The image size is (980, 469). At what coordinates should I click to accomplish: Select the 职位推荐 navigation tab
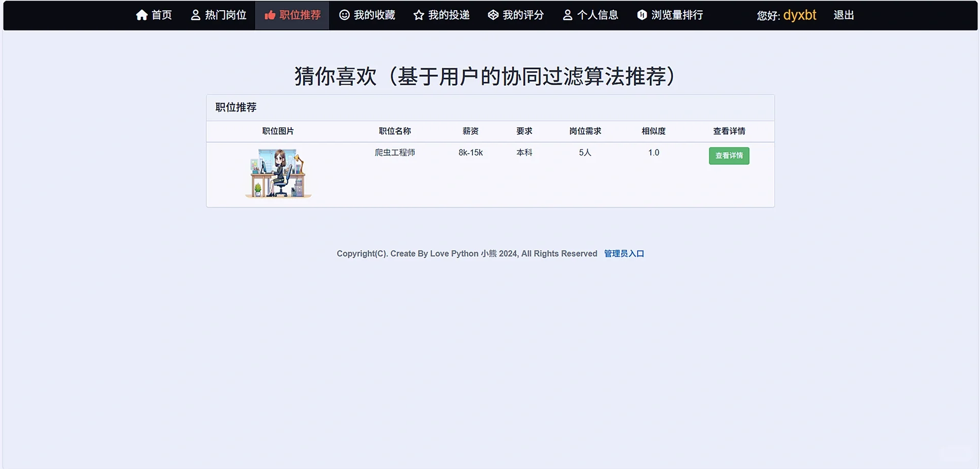pyautogui.click(x=292, y=15)
